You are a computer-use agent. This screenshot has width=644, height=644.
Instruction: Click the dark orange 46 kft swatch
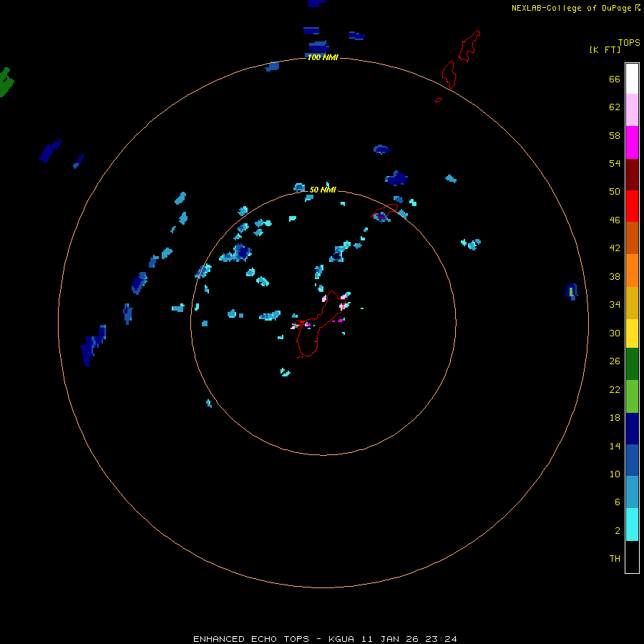tap(632, 238)
